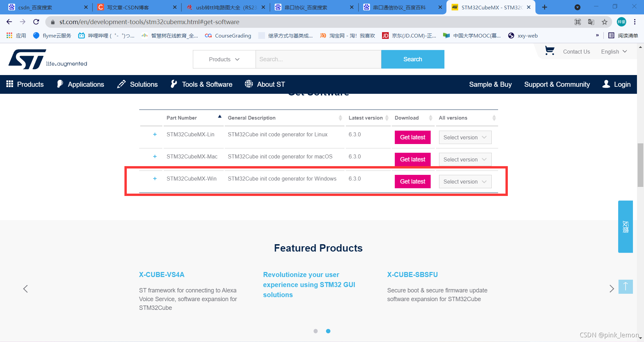The height and width of the screenshot is (342, 644).
Task: Close the csdn_百度搜索 tab
Action: (x=86, y=7)
